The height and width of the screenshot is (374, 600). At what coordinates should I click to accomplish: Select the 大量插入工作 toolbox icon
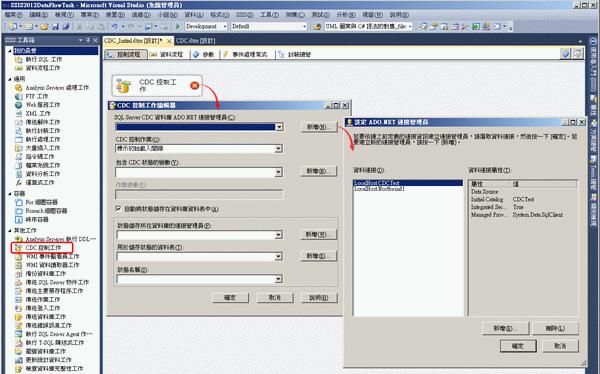point(18,148)
